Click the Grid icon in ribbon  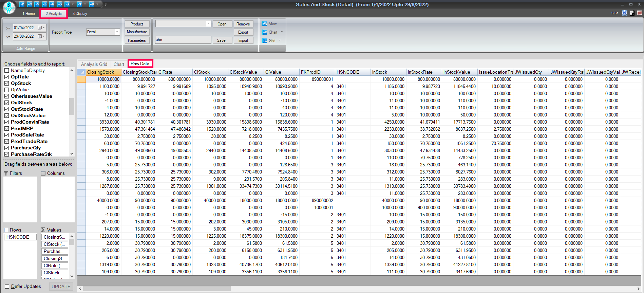(265, 41)
